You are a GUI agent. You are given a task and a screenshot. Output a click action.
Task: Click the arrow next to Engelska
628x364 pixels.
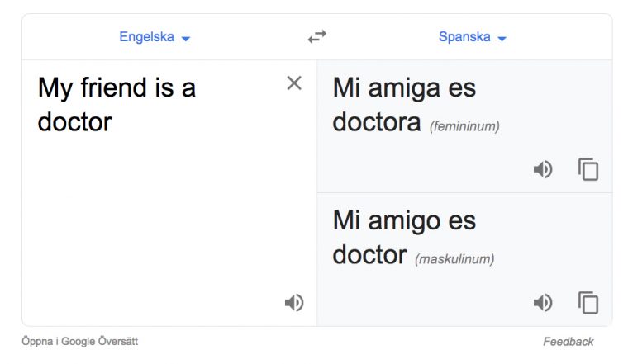(186, 39)
